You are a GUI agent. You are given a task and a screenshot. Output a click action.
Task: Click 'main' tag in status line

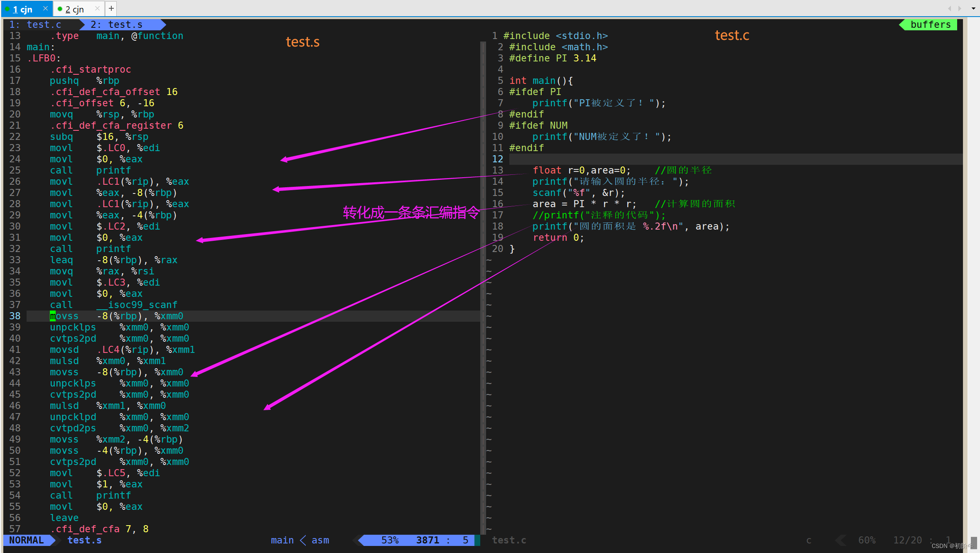point(282,540)
